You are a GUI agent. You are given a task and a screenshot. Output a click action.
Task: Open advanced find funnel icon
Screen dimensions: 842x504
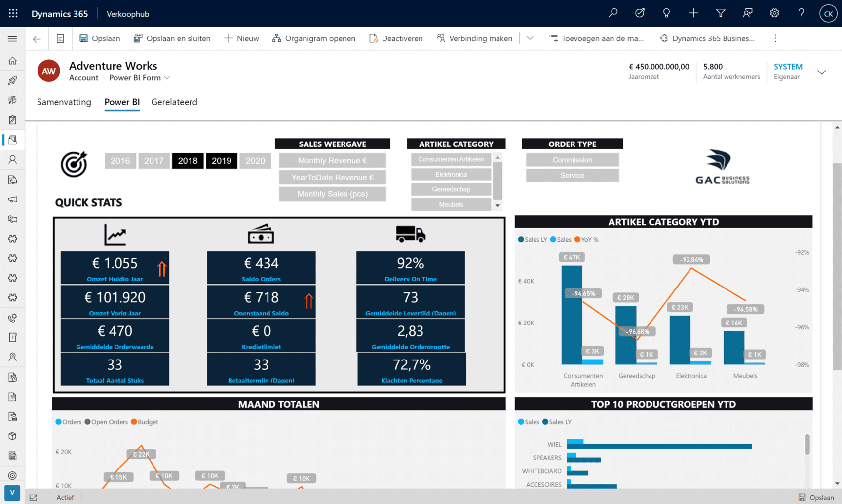[721, 13]
